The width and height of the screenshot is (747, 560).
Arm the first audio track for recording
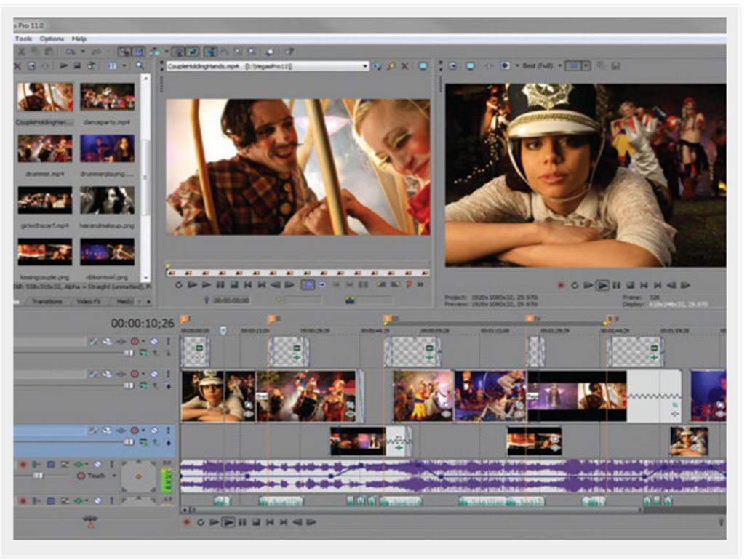23,464
